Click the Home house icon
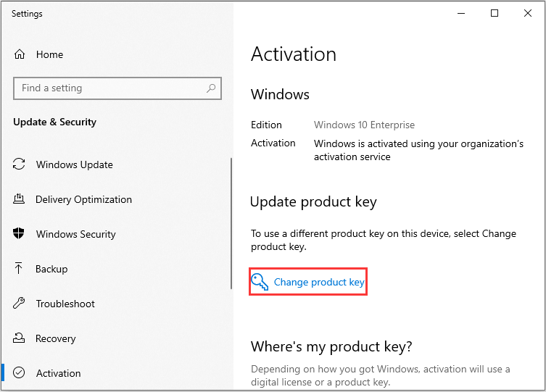This screenshot has width=546, height=392. [x=20, y=54]
